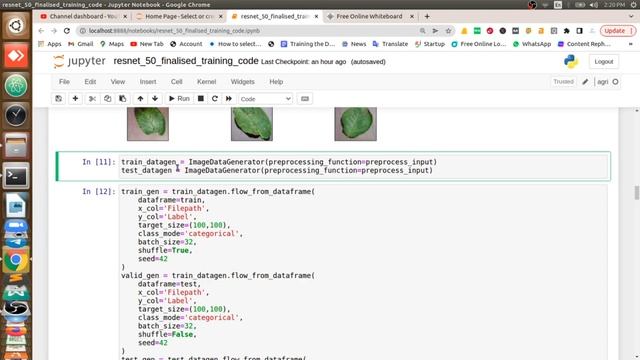
Task: Open the volume control in system tray
Action: tap(594, 4)
